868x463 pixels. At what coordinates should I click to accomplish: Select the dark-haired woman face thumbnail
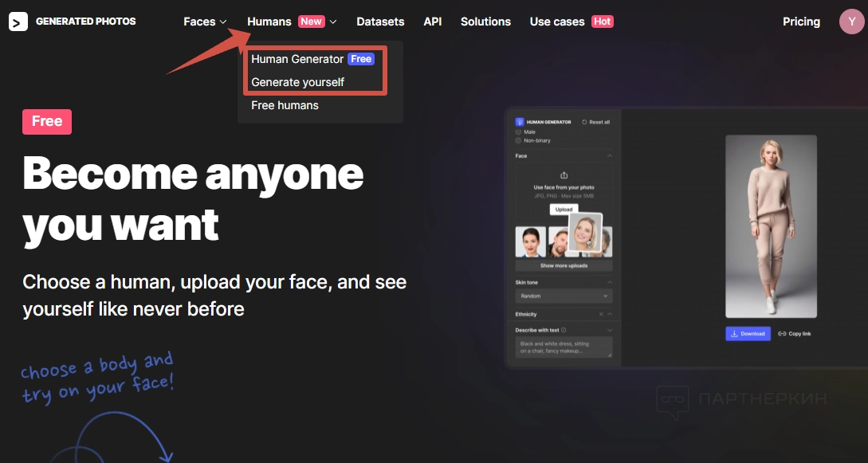[530, 241]
